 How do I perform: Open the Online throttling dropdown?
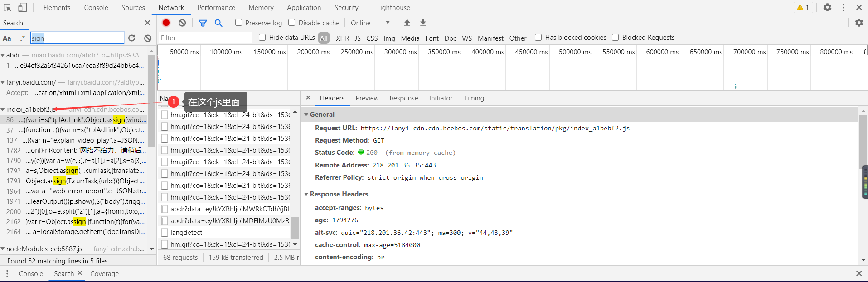(x=370, y=23)
